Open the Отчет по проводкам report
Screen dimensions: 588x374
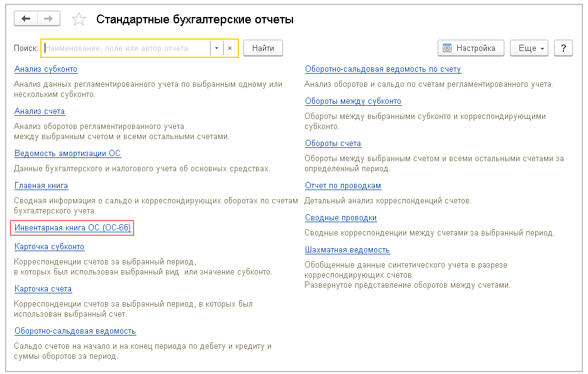pyautogui.click(x=343, y=186)
